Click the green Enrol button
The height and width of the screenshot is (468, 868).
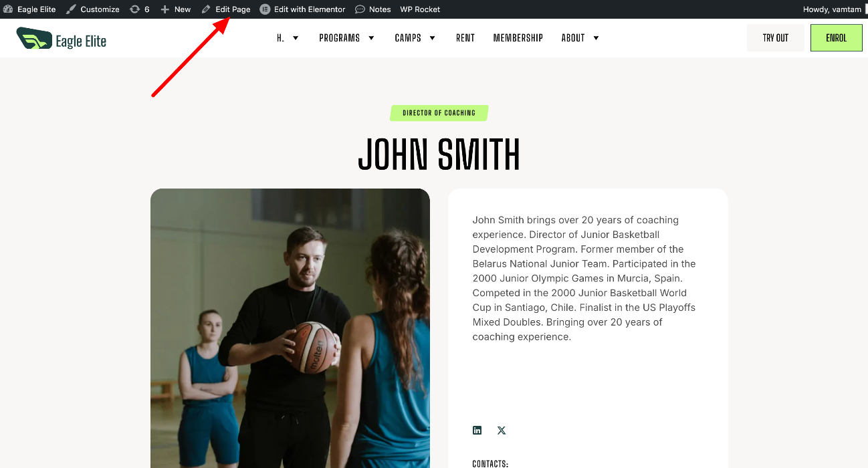click(837, 38)
